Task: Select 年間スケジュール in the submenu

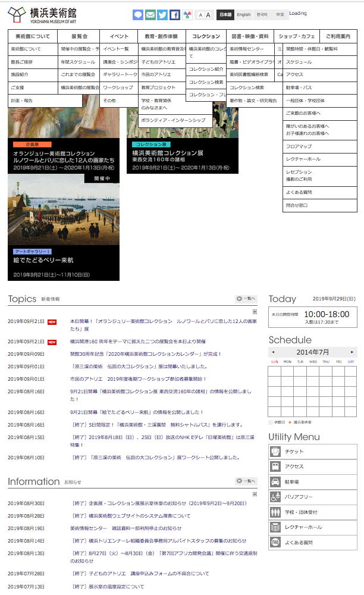Action: (x=79, y=62)
